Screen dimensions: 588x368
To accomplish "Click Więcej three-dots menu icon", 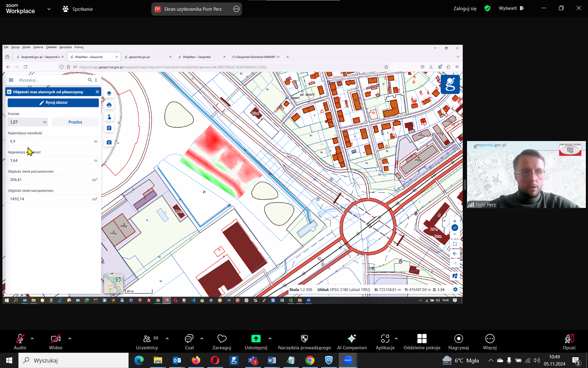I will point(490,339).
